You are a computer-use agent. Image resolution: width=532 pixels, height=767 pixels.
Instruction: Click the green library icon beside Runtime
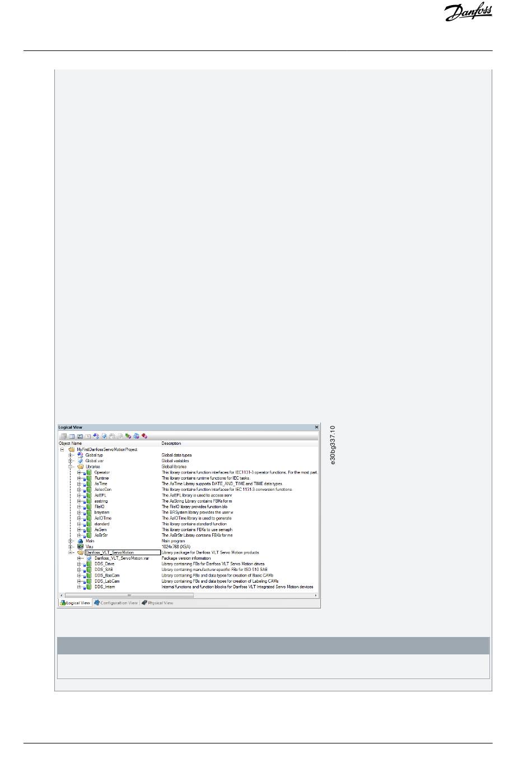coord(88,478)
